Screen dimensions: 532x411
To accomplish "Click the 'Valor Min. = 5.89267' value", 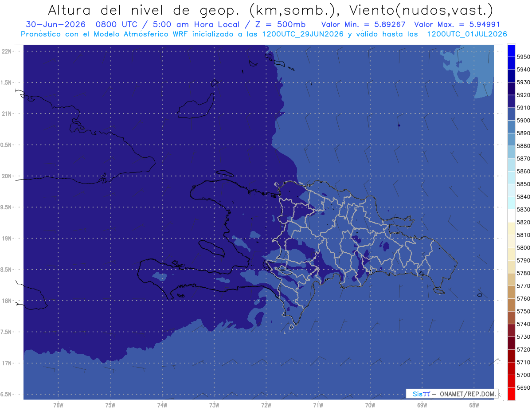I will 364,24.
